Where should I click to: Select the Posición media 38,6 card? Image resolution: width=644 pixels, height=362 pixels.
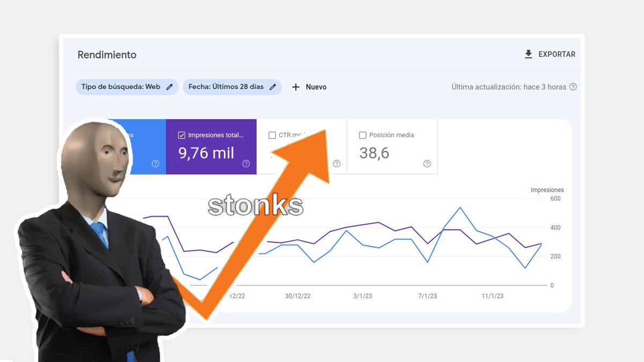pyautogui.click(x=392, y=147)
